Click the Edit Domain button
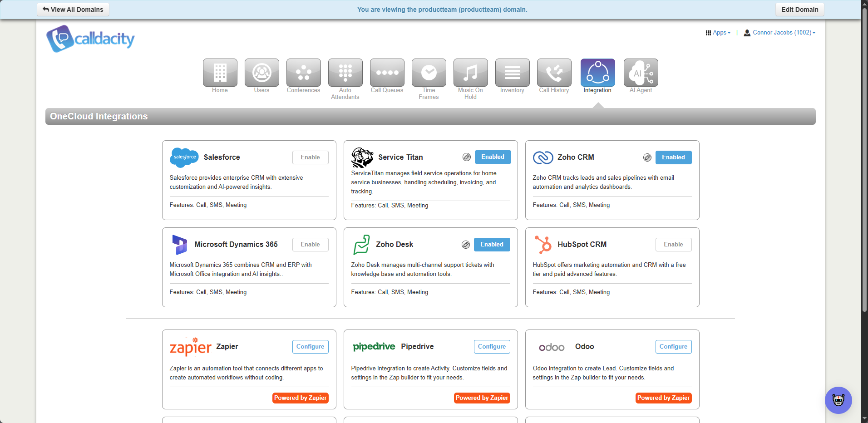 coord(799,10)
